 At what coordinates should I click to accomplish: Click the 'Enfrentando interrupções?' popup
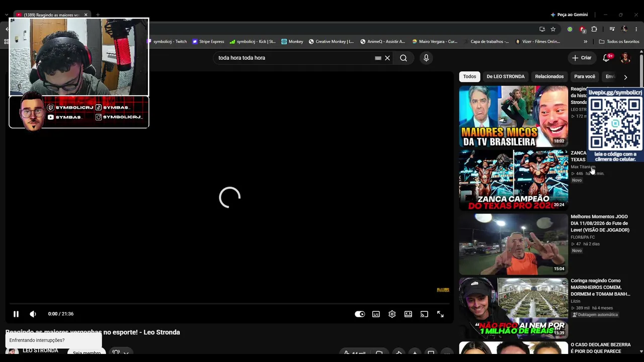click(x=53, y=340)
